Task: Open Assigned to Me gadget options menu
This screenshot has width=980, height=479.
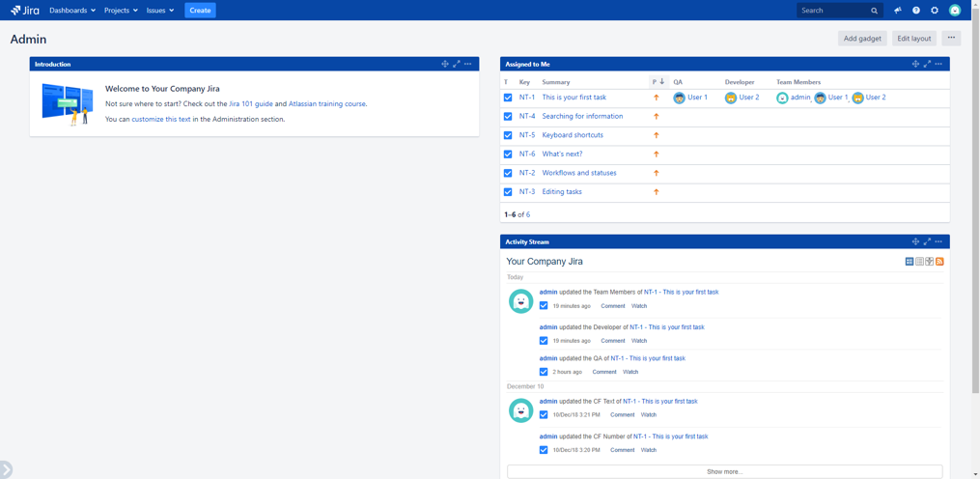Action: pos(938,65)
